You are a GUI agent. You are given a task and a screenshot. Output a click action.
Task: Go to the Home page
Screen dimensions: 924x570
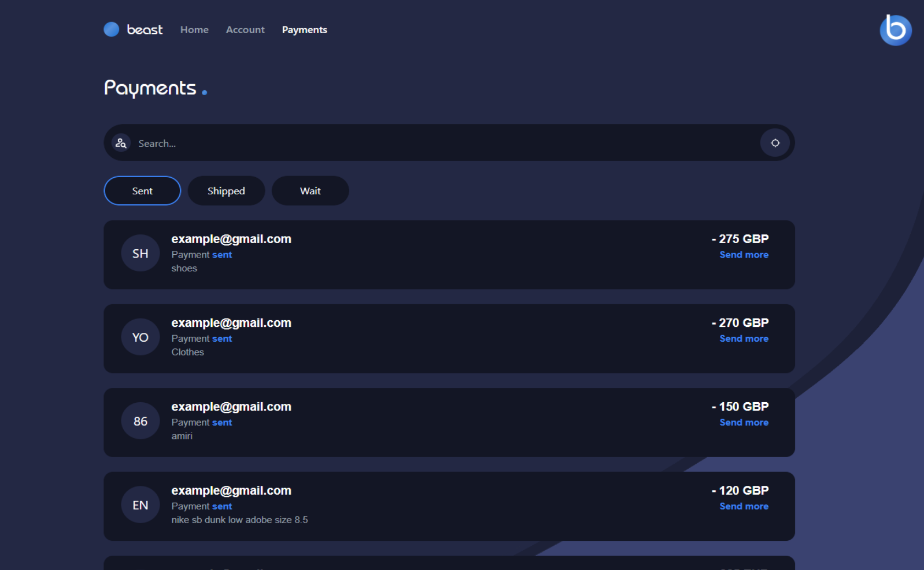click(194, 30)
